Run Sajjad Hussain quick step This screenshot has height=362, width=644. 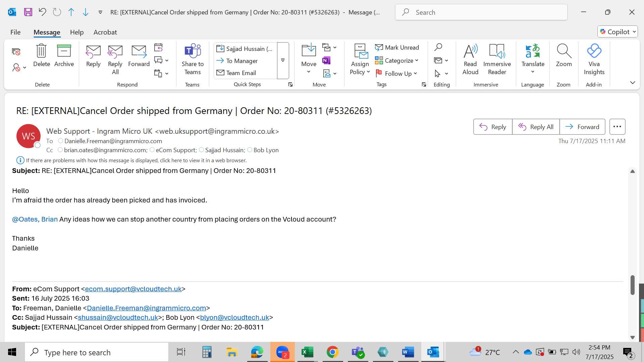(x=245, y=49)
